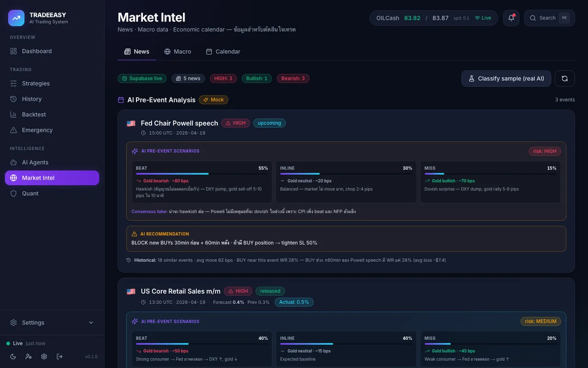
Task: Click the Mock badge
Action: click(x=214, y=100)
